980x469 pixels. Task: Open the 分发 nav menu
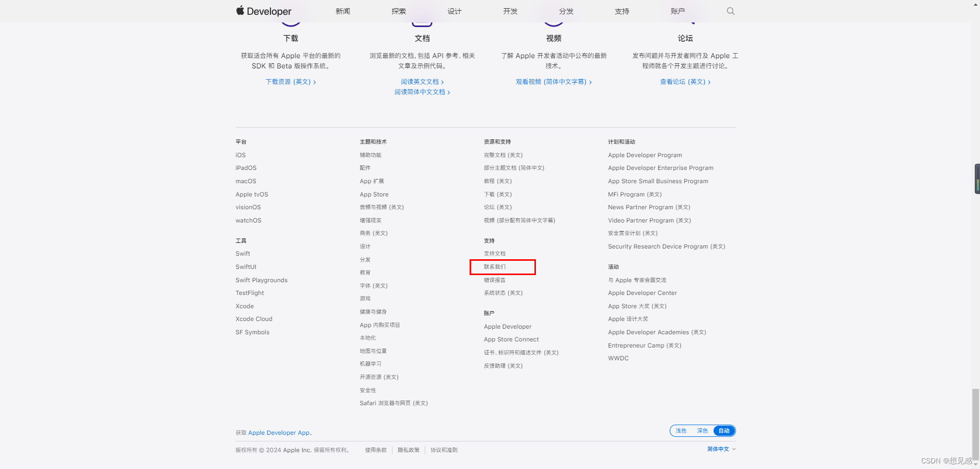[x=566, y=11]
